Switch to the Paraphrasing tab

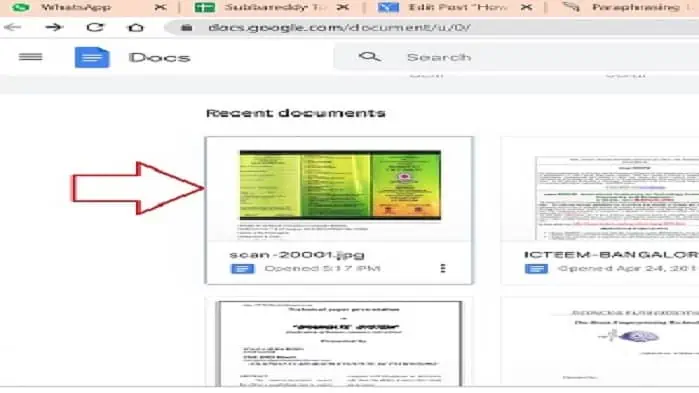coord(629,8)
